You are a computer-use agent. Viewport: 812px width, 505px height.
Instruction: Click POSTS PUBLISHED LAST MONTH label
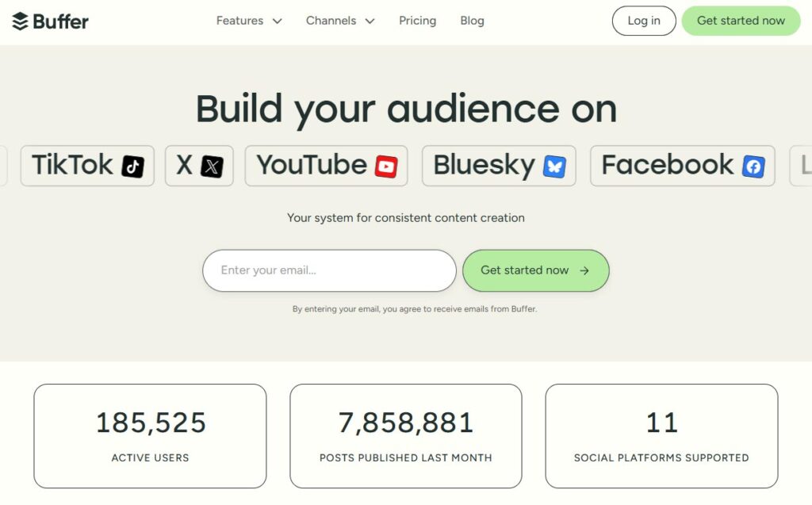[406, 458]
